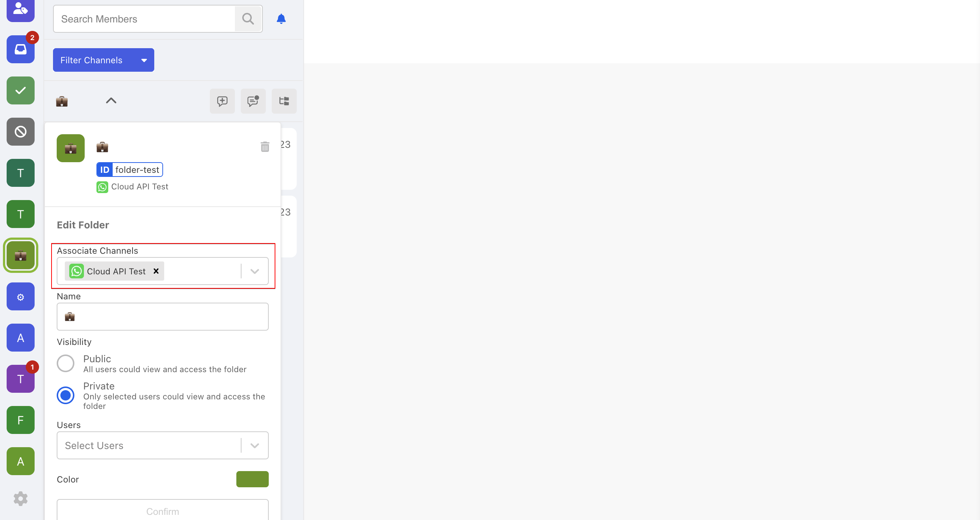Viewport: 980px width, 520px height.
Task: Remove Cloud API Test channel tag
Action: (156, 271)
